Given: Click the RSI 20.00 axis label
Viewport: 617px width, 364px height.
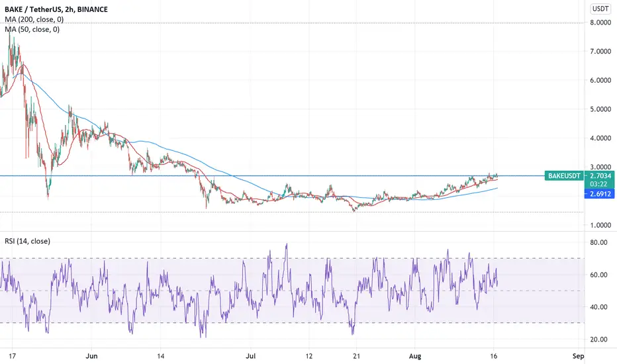Looking at the screenshot, I should click(599, 340).
